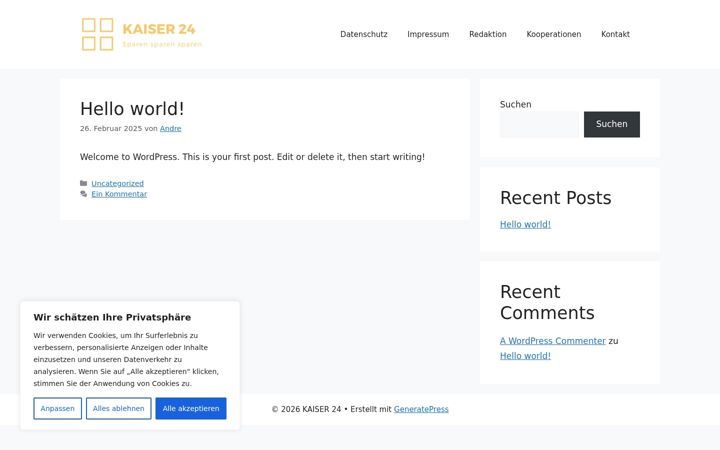Screen dimensions: 720x450
Task: Select the Recent Posts heading
Action: (x=556, y=198)
